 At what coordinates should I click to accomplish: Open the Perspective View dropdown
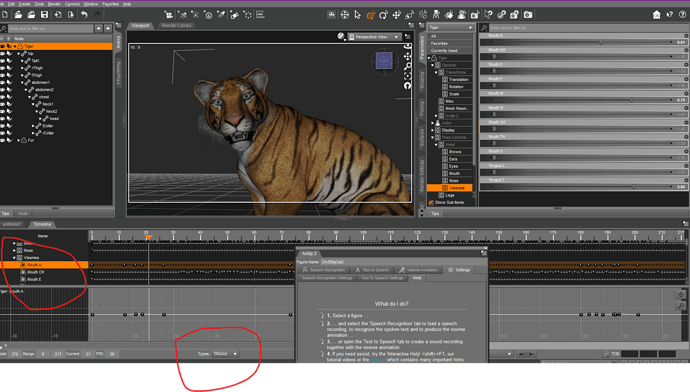point(374,37)
